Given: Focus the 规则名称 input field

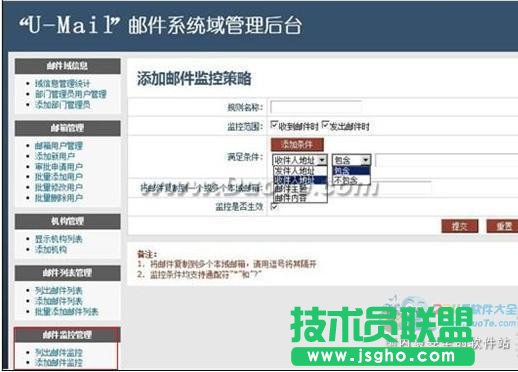Looking at the screenshot, I should pos(316,107).
